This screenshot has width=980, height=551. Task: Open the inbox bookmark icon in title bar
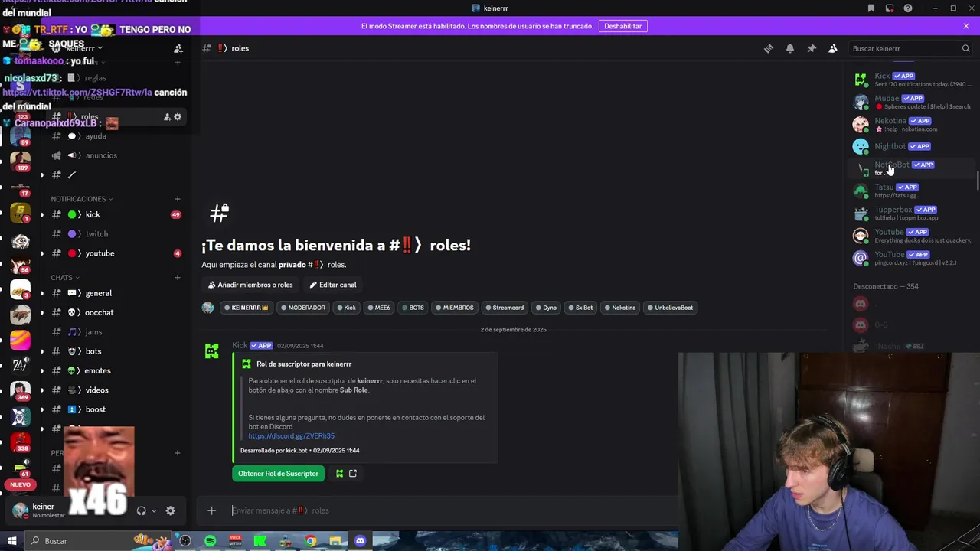coord(871,8)
